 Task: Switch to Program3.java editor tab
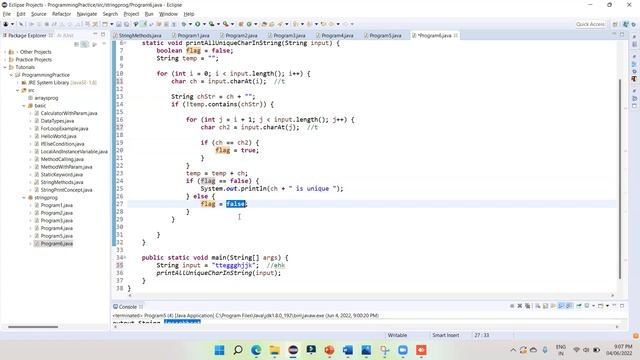point(289,36)
